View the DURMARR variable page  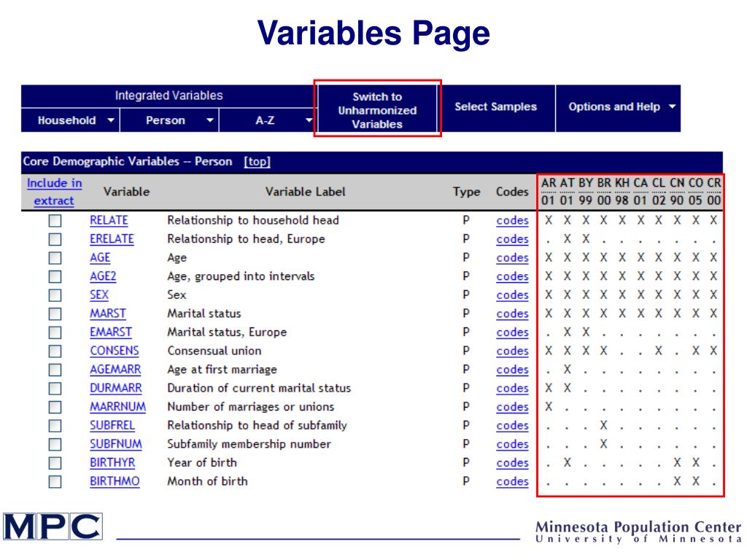(x=116, y=389)
